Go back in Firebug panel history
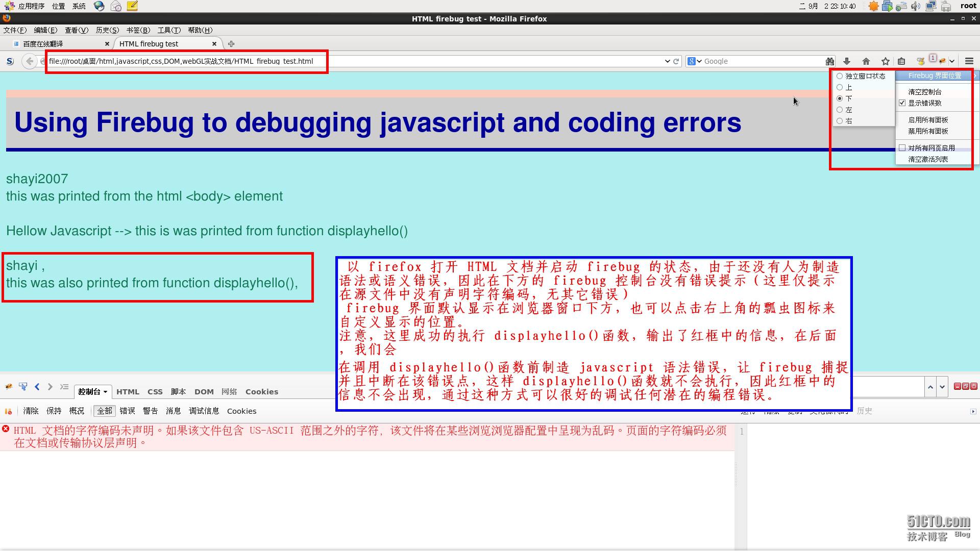The height and width of the screenshot is (551, 980). tap(37, 387)
